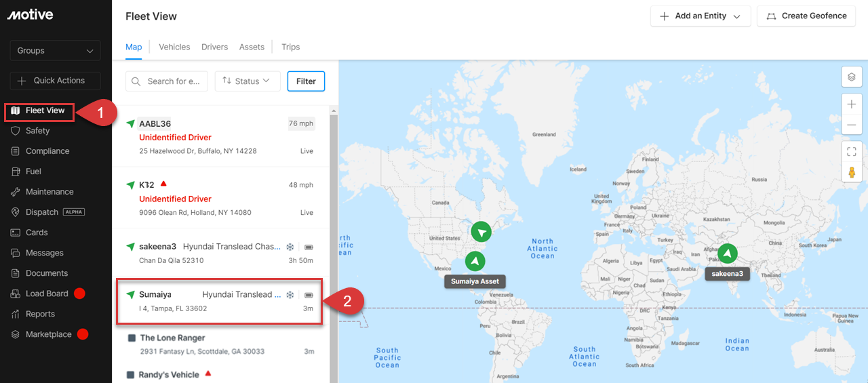Switch to the Trips tab
Viewport: 868px width, 383px height.
pos(290,47)
